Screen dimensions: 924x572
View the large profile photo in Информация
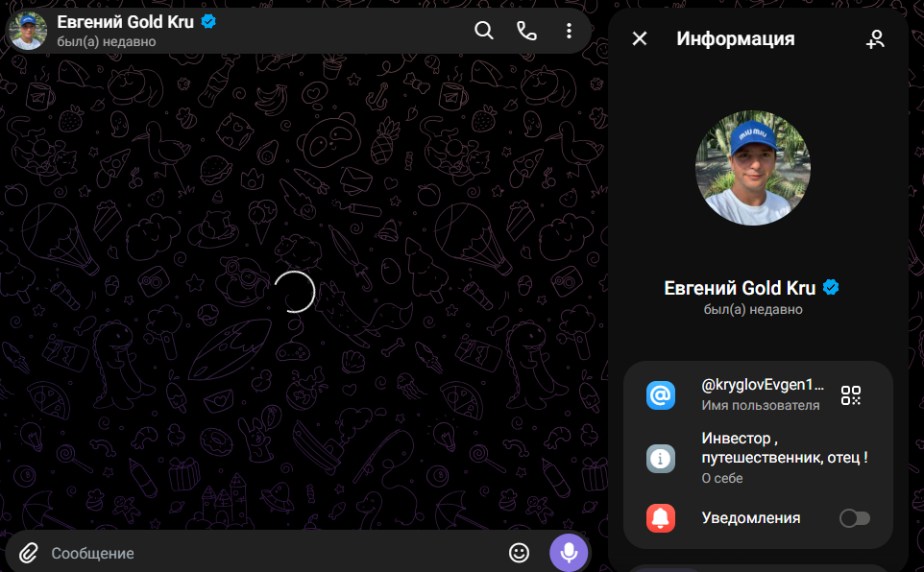pyautogui.click(x=753, y=168)
